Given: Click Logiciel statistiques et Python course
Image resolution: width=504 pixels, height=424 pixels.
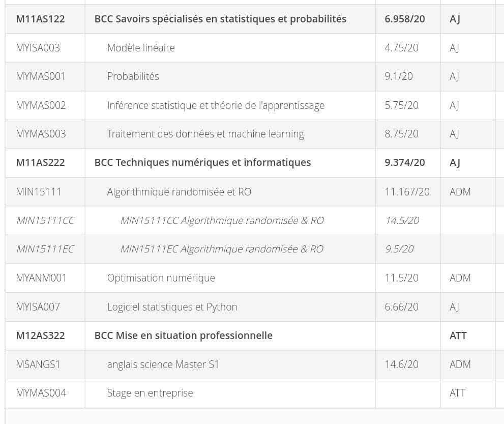Looking at the screenshot, I should [172, 307].
